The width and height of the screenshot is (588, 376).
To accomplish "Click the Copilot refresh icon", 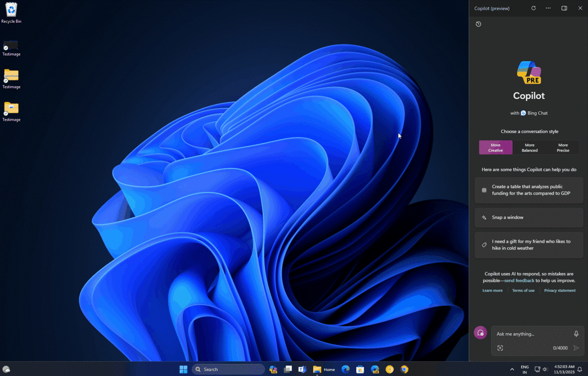I will [533, 8].
